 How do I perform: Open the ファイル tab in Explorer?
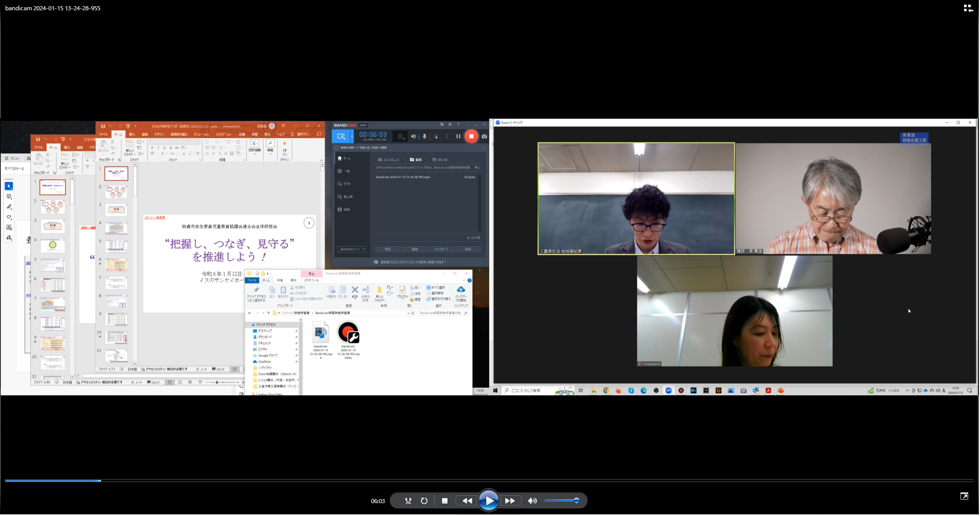[x=252, y=280]
